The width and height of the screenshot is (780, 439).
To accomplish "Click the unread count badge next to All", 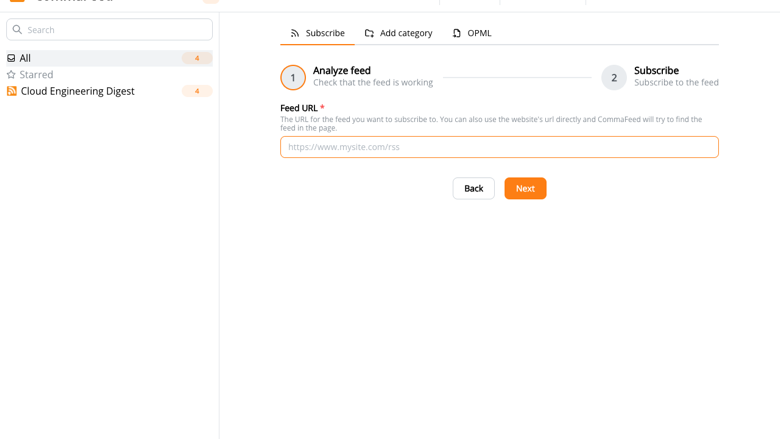I will coord(197,58).
